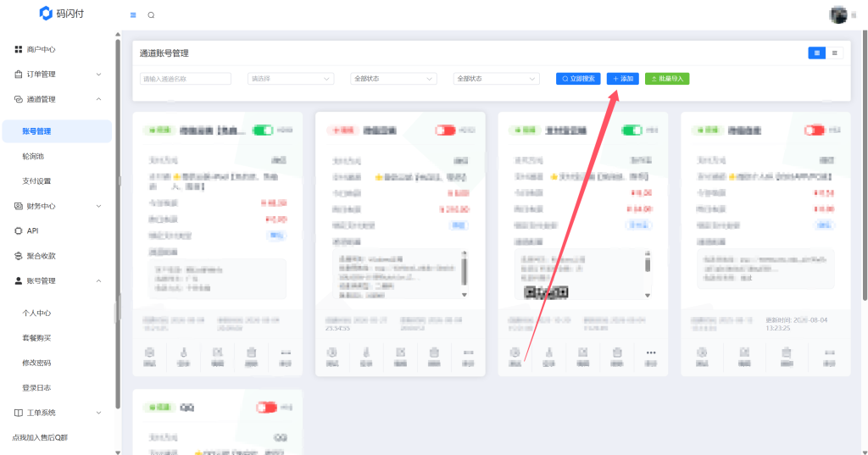The width and height of the screenshot is (868, 455).
Task: Expand the 财务中心 sidebar menu
Action: 58,206
